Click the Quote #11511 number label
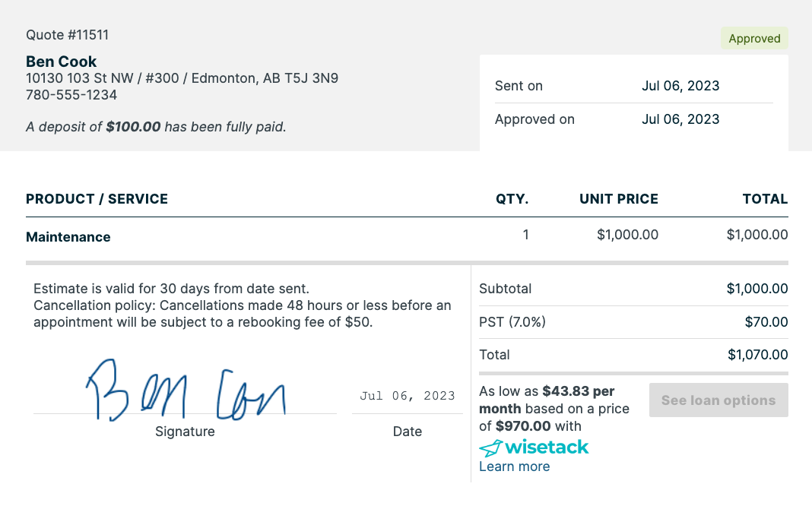This screenshot has width=812, height=506. 68,35
